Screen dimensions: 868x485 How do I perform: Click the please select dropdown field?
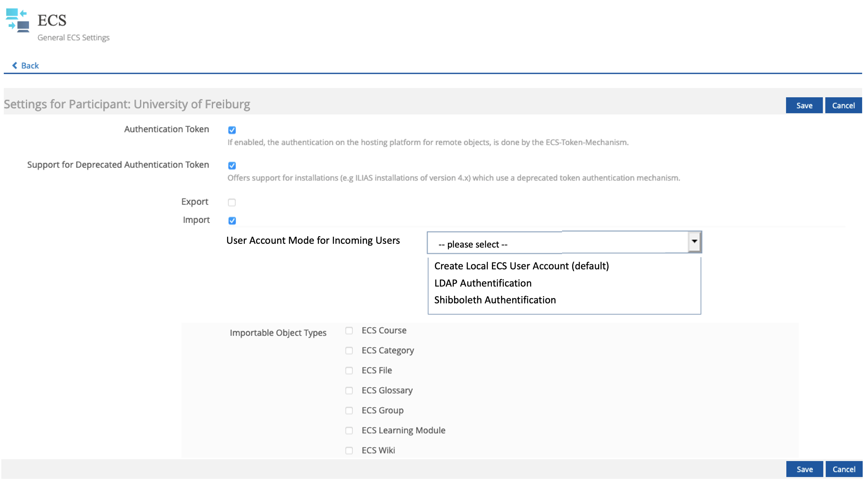557,244
